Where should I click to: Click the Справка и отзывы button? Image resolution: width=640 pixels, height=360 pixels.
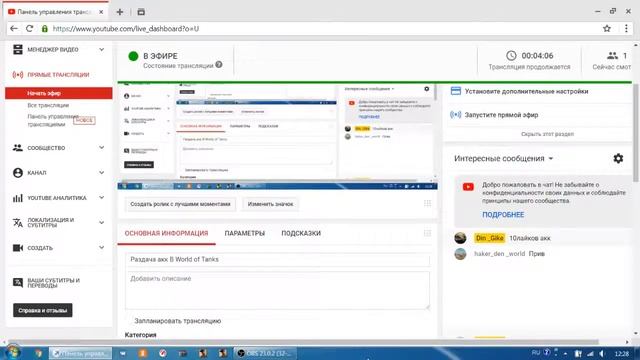point(43,310)
